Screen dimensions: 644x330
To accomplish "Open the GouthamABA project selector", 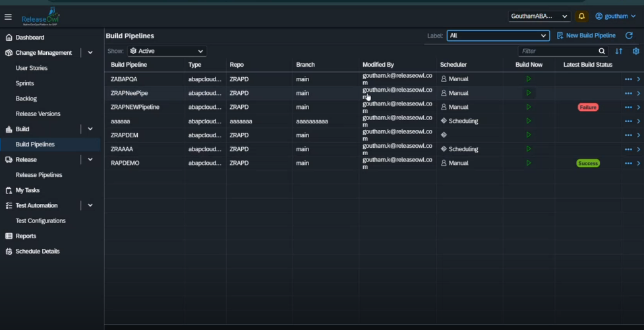I will [539, 16].
